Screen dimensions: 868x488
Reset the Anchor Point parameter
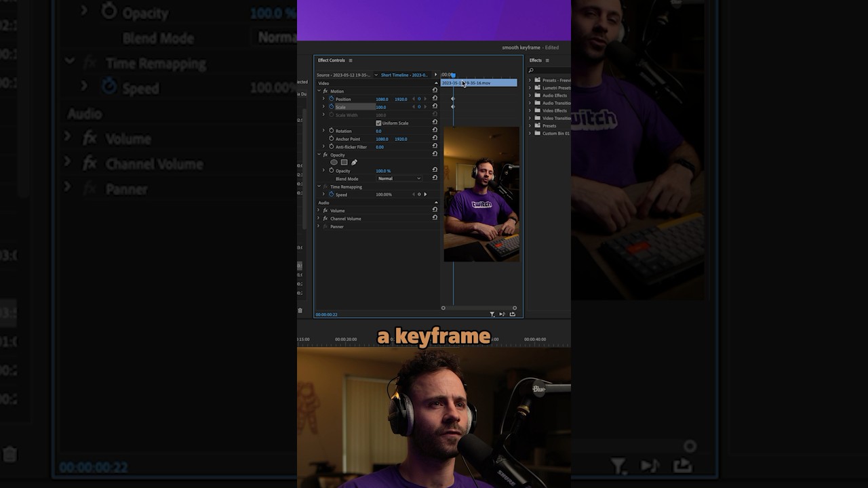[x=435, y=138]
